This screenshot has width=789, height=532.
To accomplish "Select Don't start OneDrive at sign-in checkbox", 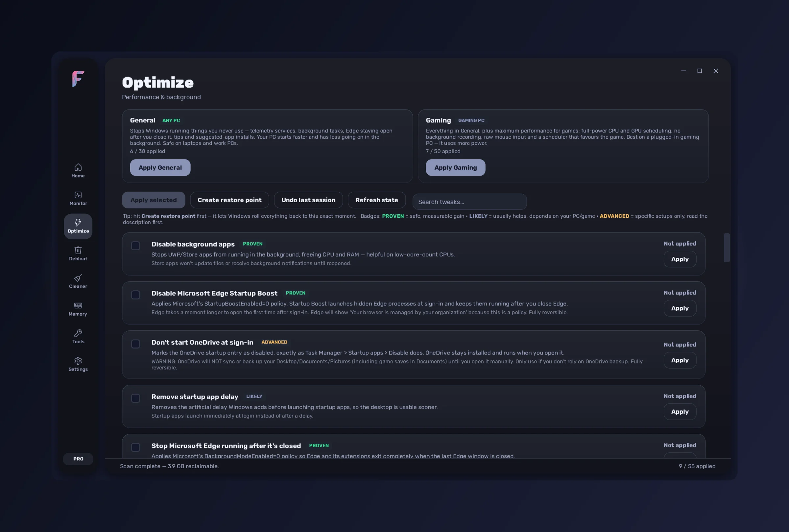I will click(135, 344).
